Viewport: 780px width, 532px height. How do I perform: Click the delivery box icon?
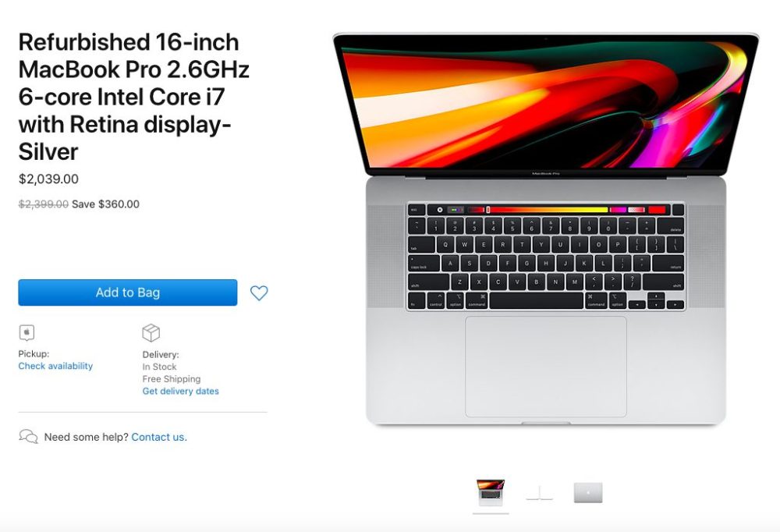[151, 333]
